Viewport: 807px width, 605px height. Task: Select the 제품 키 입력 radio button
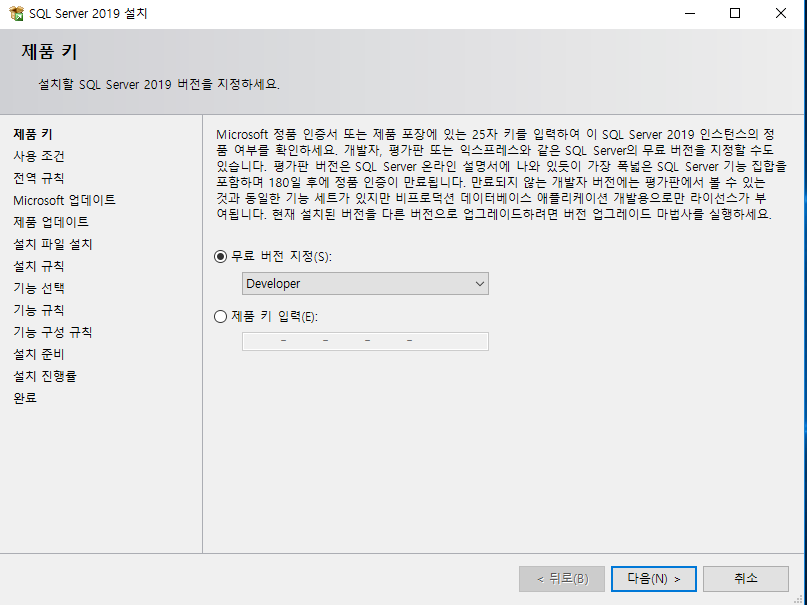click(220, 316)
